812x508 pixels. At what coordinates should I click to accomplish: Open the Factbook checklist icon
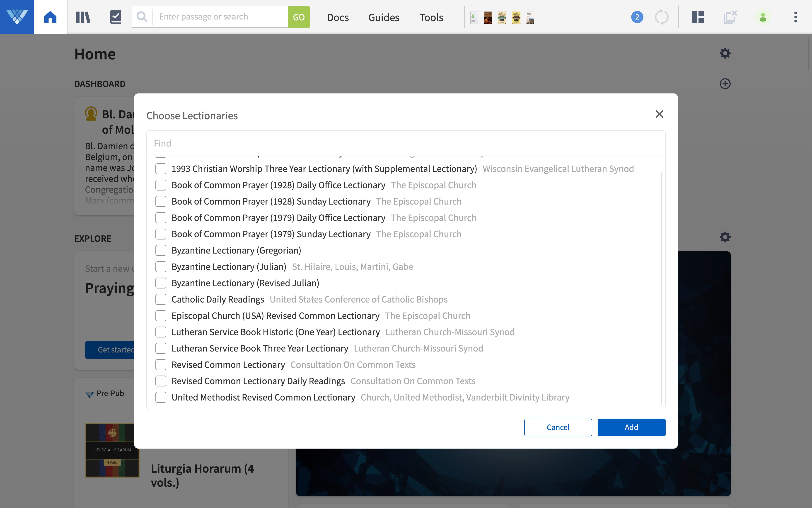coord(115,17)
